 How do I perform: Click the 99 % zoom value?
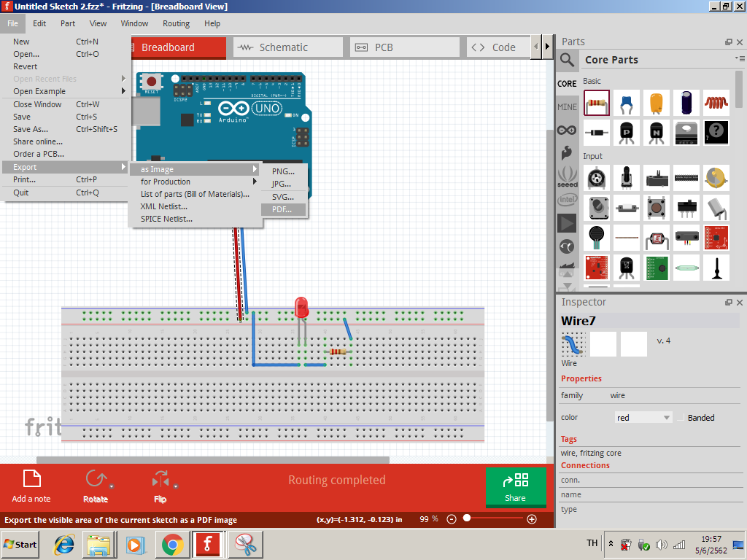point(429,519)
